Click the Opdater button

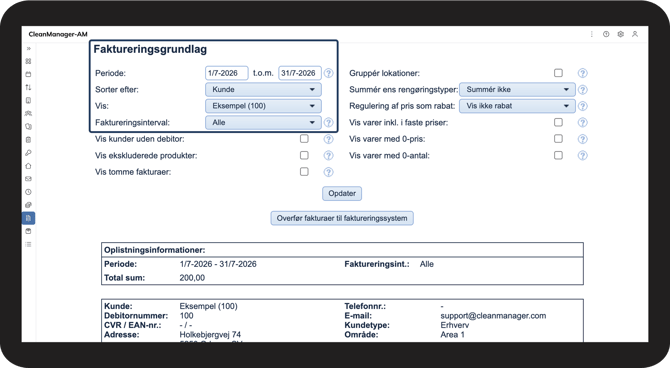pyautogui.click(x=342, y=193)
